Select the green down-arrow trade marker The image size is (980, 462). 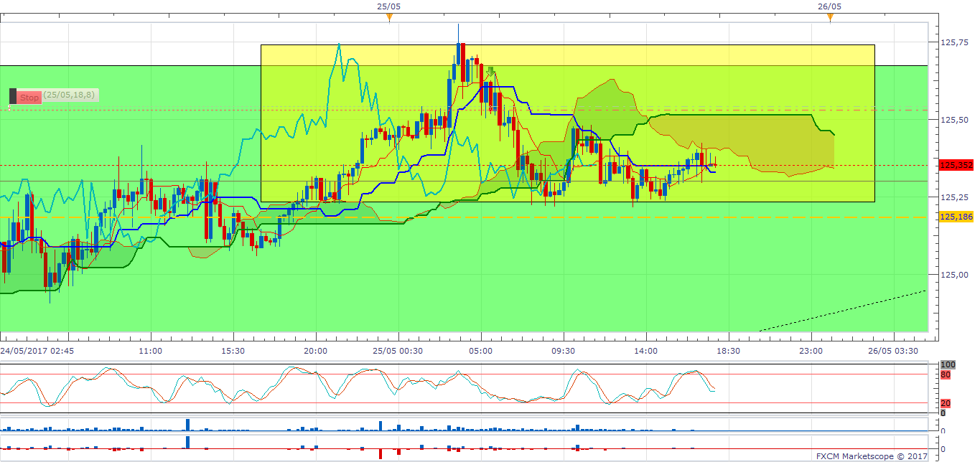[x=491, y=71]
